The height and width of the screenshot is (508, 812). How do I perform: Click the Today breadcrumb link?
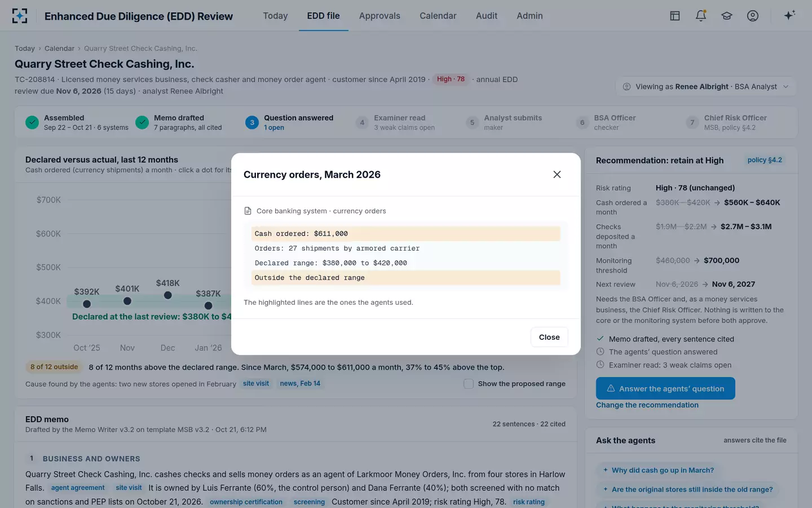tap(25, 49)
